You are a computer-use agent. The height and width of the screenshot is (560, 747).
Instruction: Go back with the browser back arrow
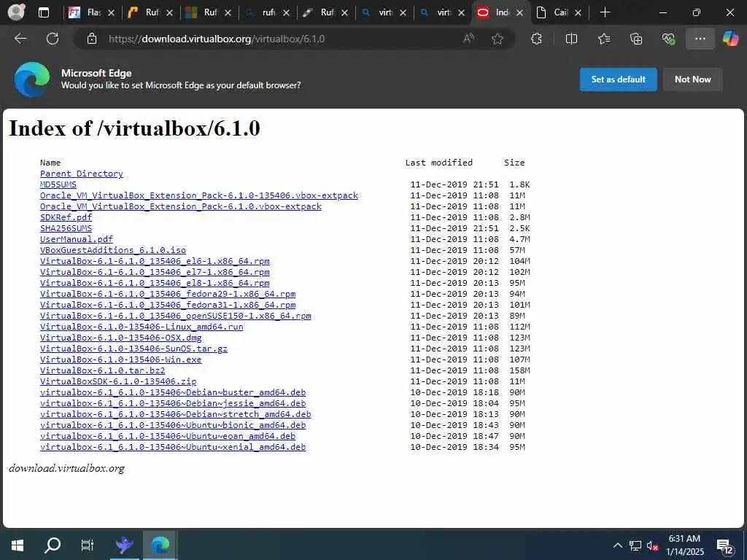(20, 39)
